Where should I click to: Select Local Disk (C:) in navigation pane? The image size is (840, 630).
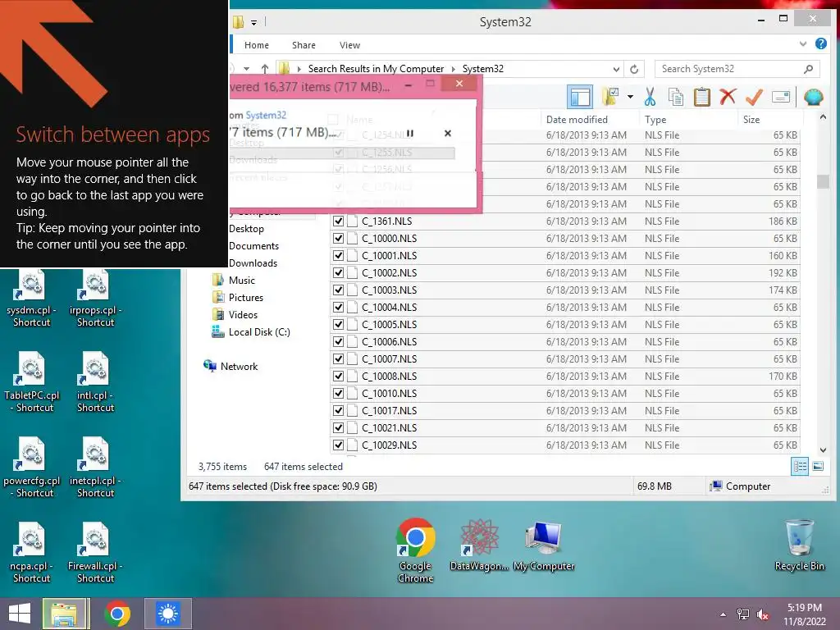coord(251,331)
